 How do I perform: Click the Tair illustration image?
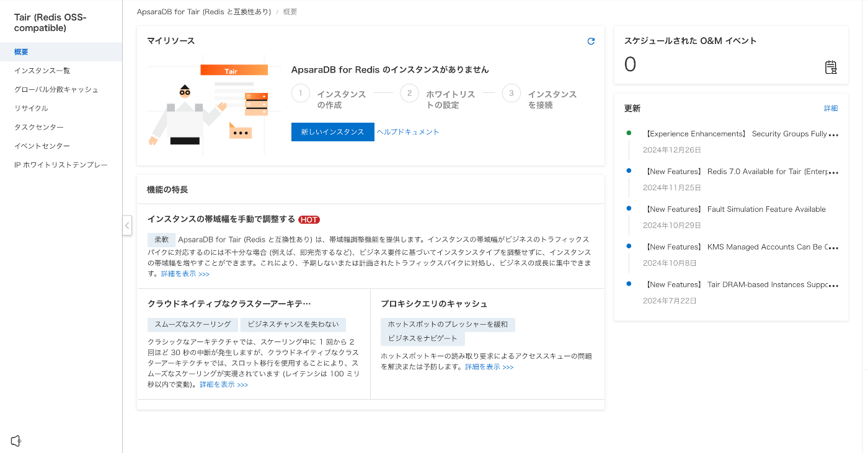[x=215, y=104]
